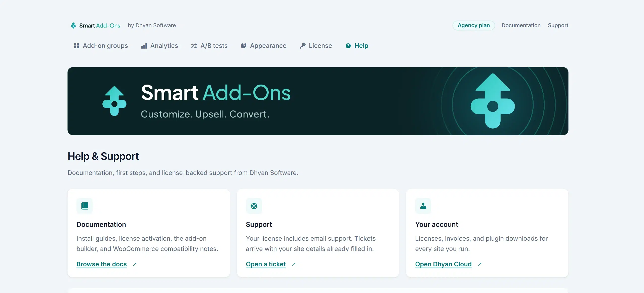The image size is (644, 293).
Task: Click the A/B tests shuffle icon
Action: coord(194,46)
